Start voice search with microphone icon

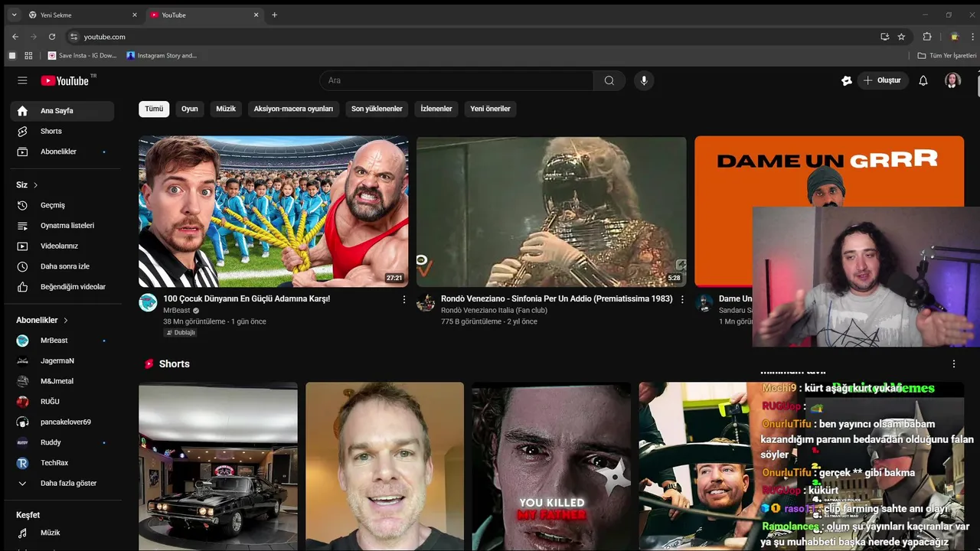pos(644,80)
